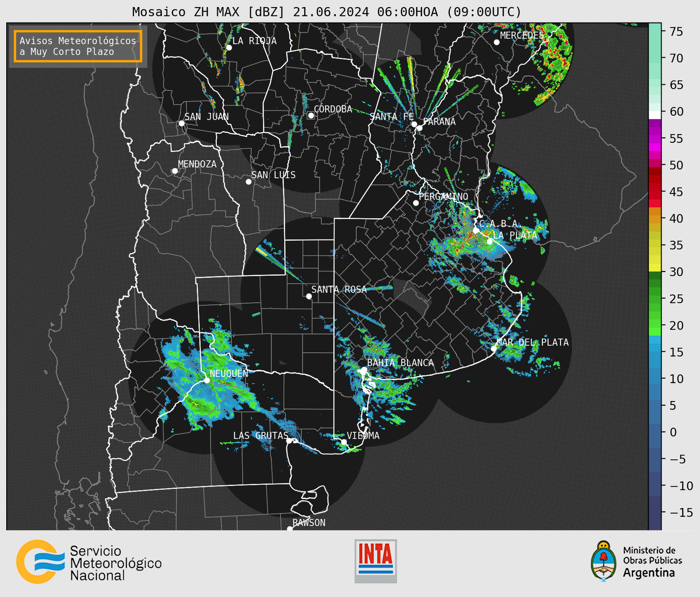Click the Argentina text under Ministerio logo
Screen dimensions: 700x597
649,573
